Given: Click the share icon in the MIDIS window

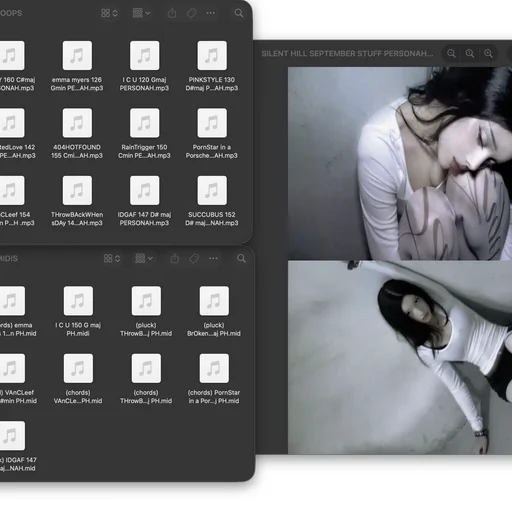Looking at the screenshot, I should pos(175,258).
